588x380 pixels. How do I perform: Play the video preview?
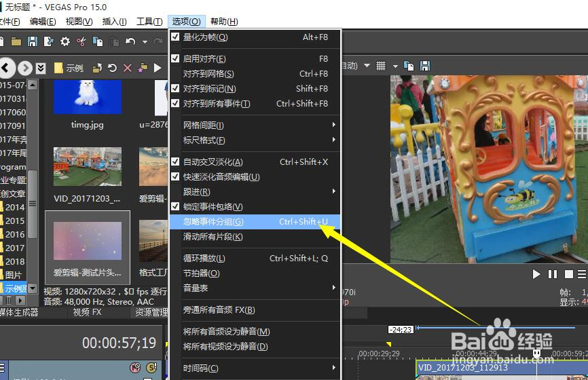coord(536,274)
